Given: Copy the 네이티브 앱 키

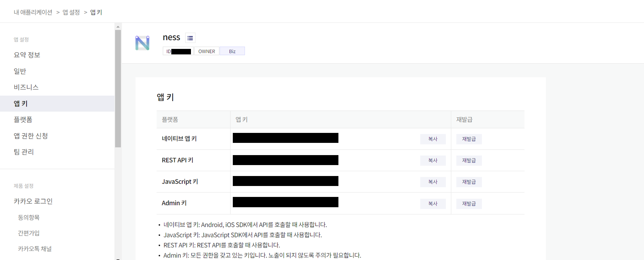Looking at the screenshot, I should coord(433,139).
